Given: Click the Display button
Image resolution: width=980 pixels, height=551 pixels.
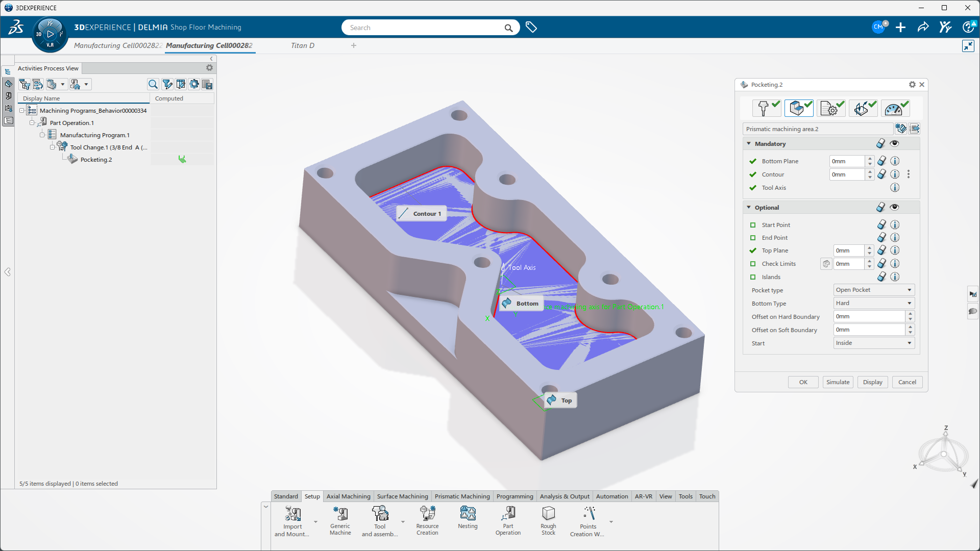Looking at the screenshot, I should pyautogui.click(x=872, y=382).
